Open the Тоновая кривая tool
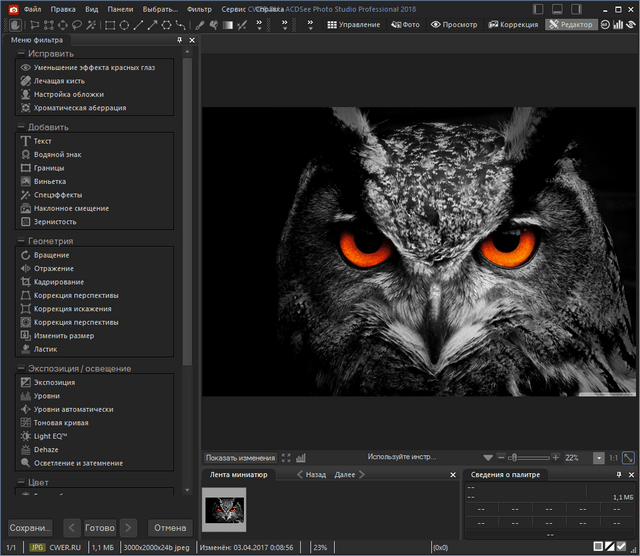The image size is (640, 556). pos(61,423)
